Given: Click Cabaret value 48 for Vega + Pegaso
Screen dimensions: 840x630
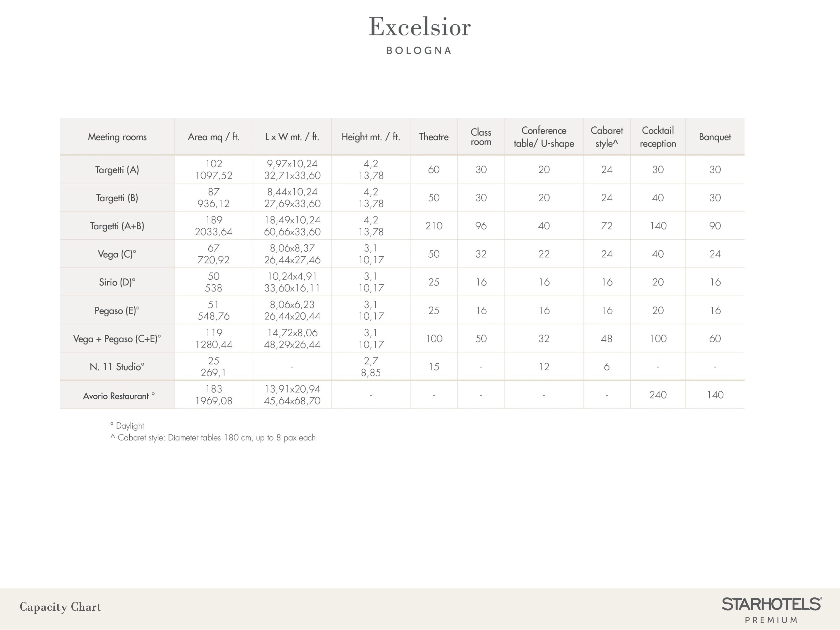Looking at the screenshot, I should pyautogui.click(x=606, y=339).
